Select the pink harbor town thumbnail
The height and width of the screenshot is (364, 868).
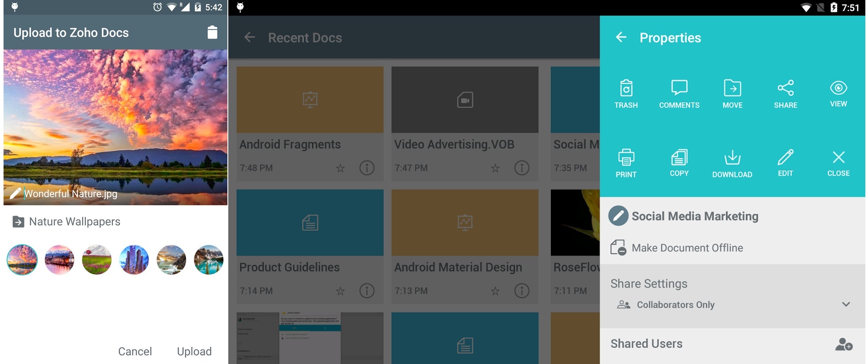59,260
